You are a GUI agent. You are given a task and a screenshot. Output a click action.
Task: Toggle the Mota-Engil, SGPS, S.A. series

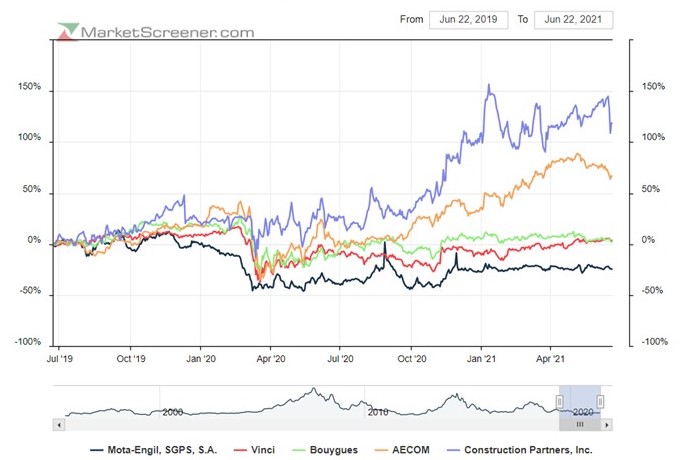click(x=153, y=450)
